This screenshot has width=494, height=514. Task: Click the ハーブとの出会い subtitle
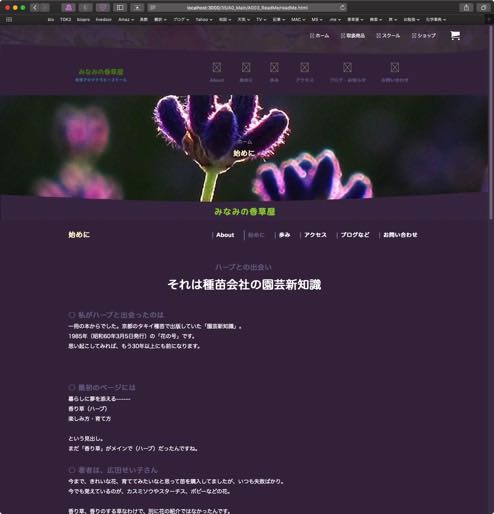243,267
